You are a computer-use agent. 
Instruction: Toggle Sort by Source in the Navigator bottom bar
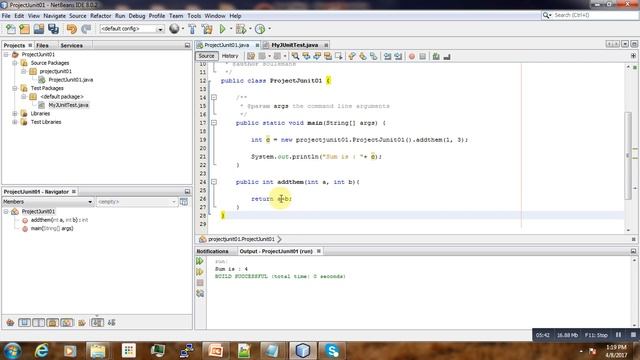[x=111, y=323]
